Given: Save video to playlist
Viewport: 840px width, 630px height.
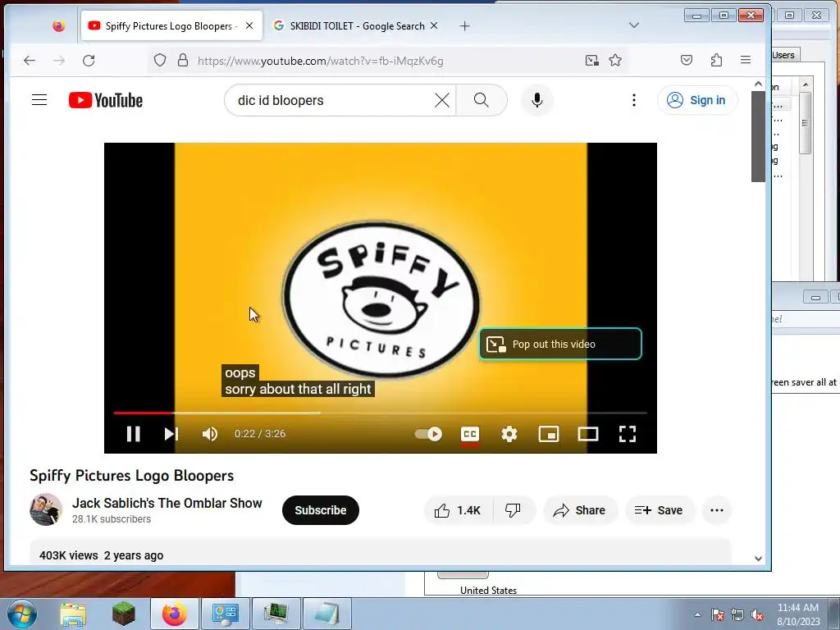Looking at the screenshot, I should (660, 510).
